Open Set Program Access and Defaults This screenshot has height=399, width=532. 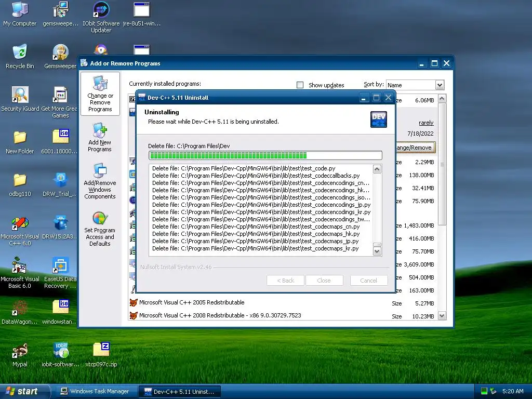[x=100, y=229]
